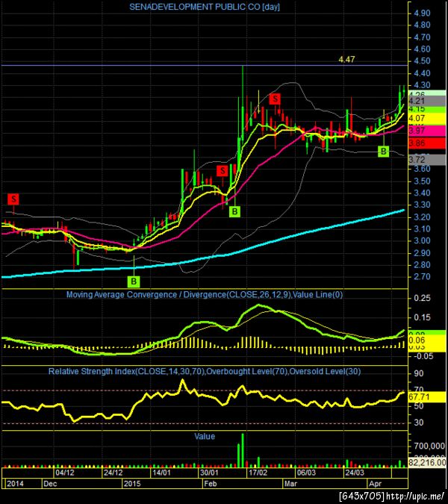The height and width of the screenshot is (504, 448).
Task: Click the 0.06 MACD value tag
Action: [x=426, y=340]
